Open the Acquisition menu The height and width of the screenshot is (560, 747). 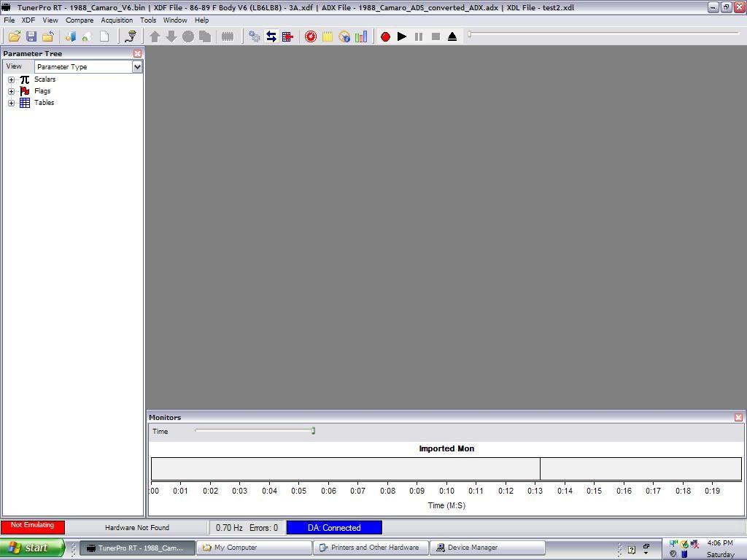click(117, 20)
